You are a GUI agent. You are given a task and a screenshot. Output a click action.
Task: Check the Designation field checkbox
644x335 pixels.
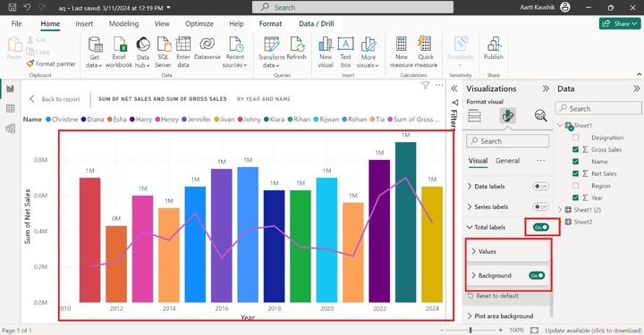point(575,138)
